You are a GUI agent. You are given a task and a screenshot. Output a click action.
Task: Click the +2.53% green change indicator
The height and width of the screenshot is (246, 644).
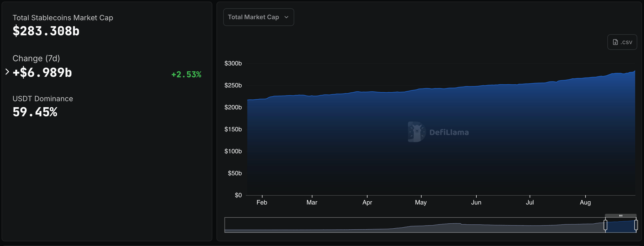(186, 74)
